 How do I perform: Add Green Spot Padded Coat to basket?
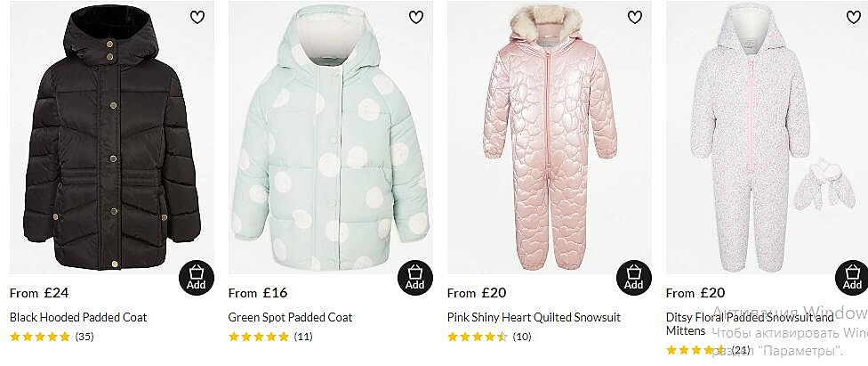point(415,278)
